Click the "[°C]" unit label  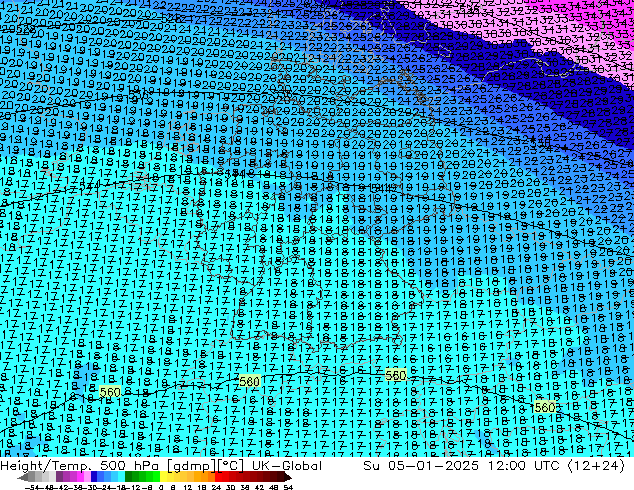coord(230,466)
